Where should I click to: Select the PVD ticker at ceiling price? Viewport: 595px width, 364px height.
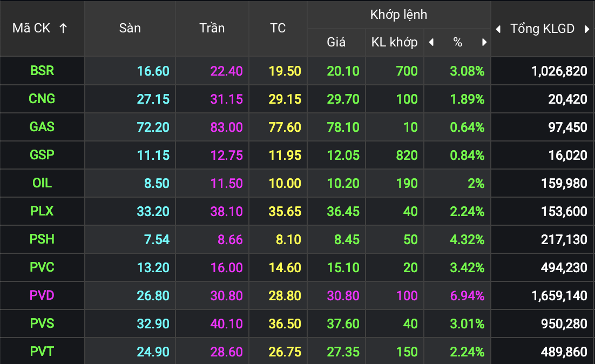click(42, 295)
